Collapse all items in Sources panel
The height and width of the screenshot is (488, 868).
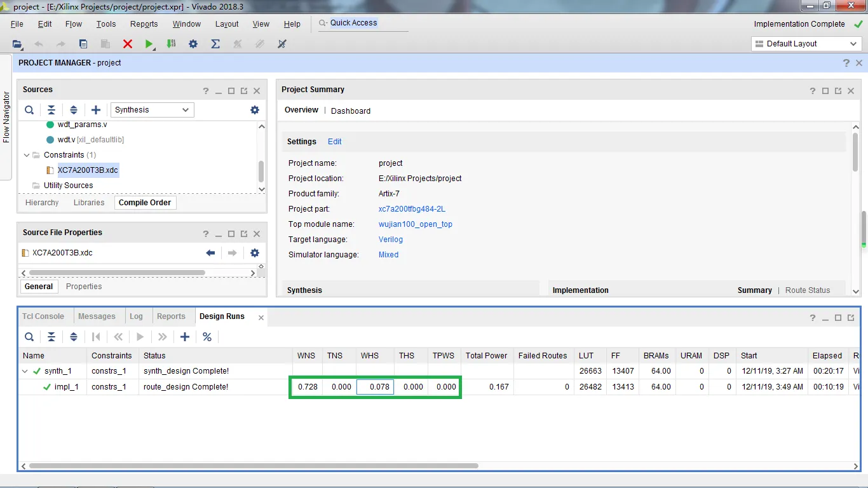click(x=51, y=110)
